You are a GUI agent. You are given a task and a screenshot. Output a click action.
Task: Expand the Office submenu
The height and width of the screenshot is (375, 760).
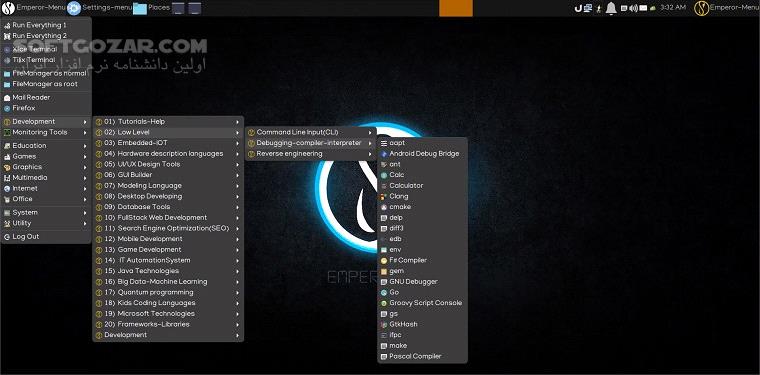click(x=46, y=199)
